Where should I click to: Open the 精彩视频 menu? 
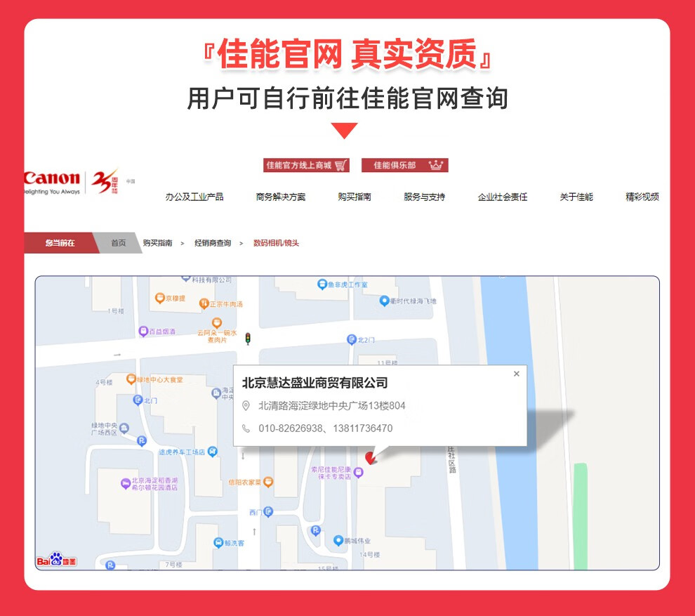click(x=642, y=197)
